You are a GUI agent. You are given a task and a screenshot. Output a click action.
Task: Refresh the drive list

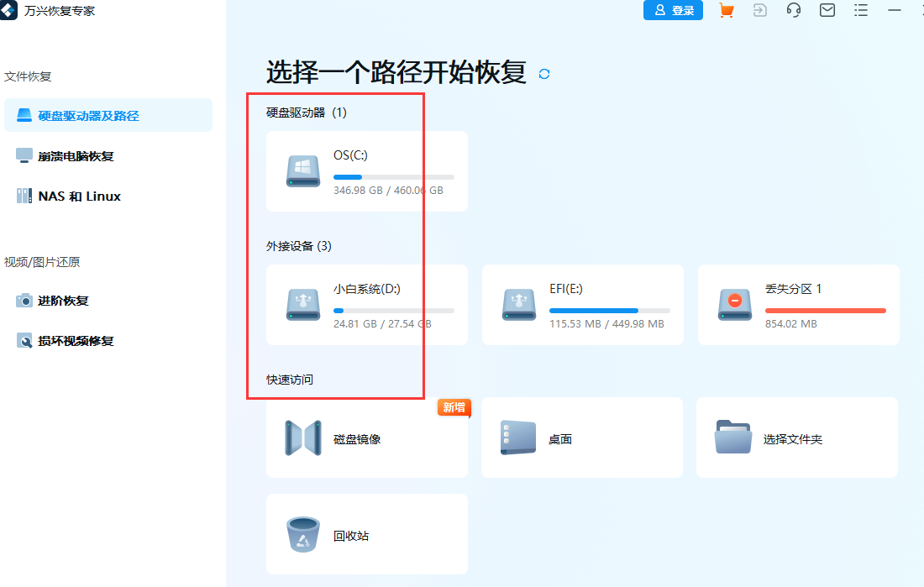[x=543, y=74]
